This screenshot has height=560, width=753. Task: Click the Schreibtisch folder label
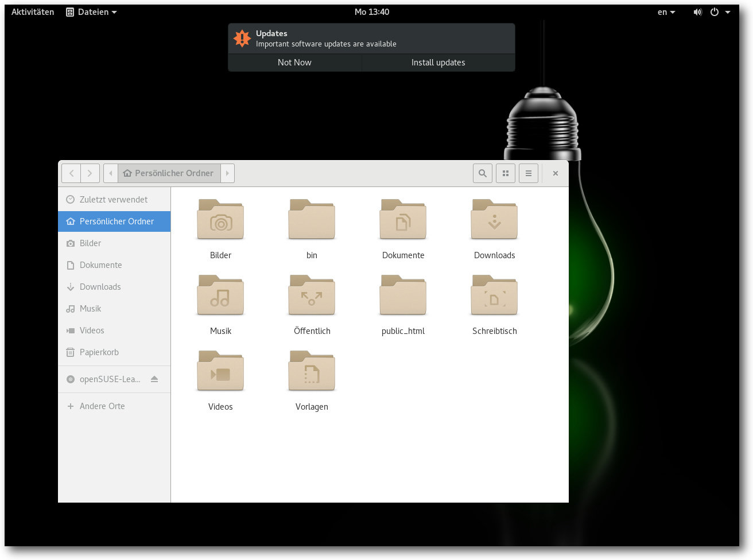point(495,331)
